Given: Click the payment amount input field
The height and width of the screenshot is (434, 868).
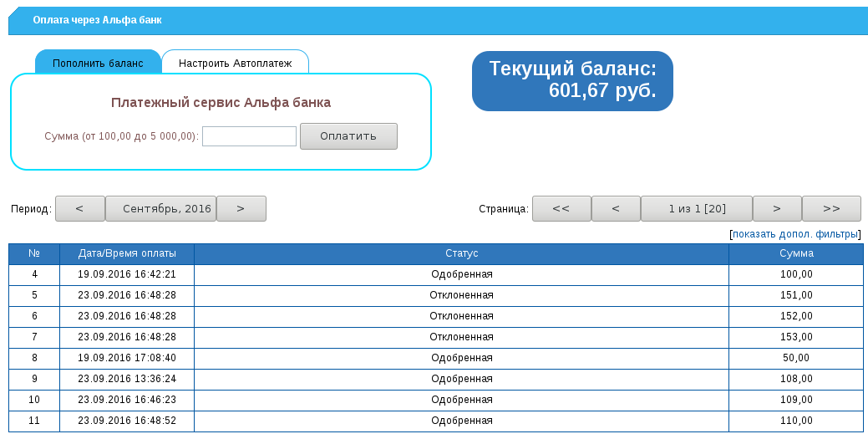Looking at the screenshot, I should click(x=249, y=136).
